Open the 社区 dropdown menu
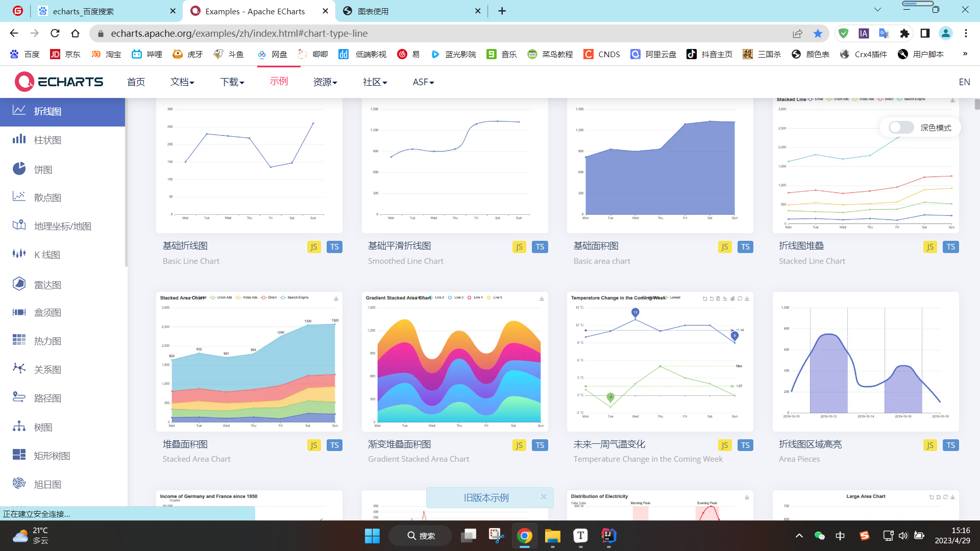 click(375, 82)
